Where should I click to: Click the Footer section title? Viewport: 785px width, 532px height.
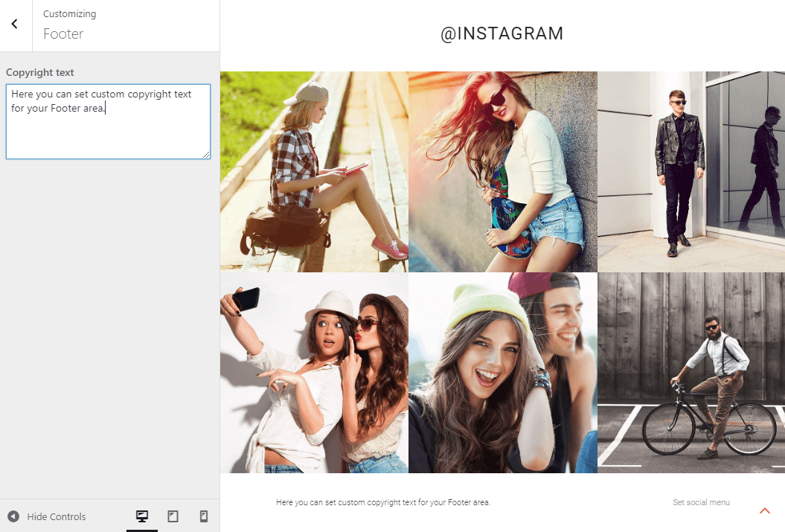click(x=63, y=33)
